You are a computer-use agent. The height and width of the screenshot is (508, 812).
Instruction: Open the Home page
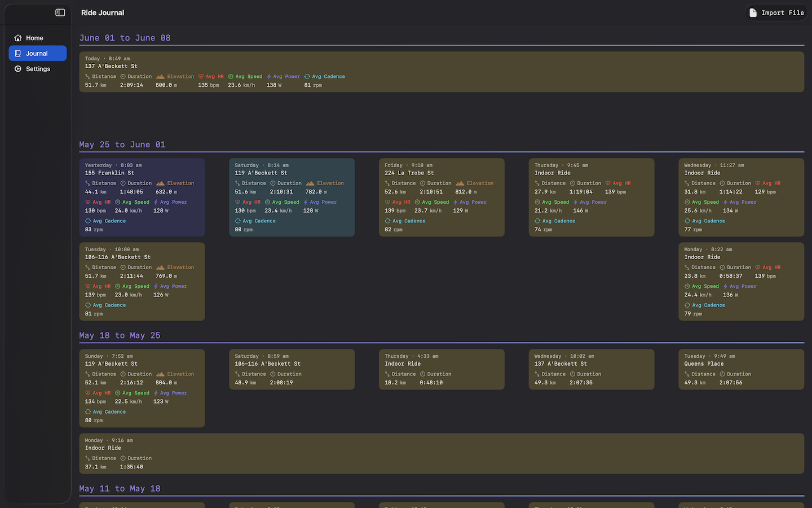[38, 38]
